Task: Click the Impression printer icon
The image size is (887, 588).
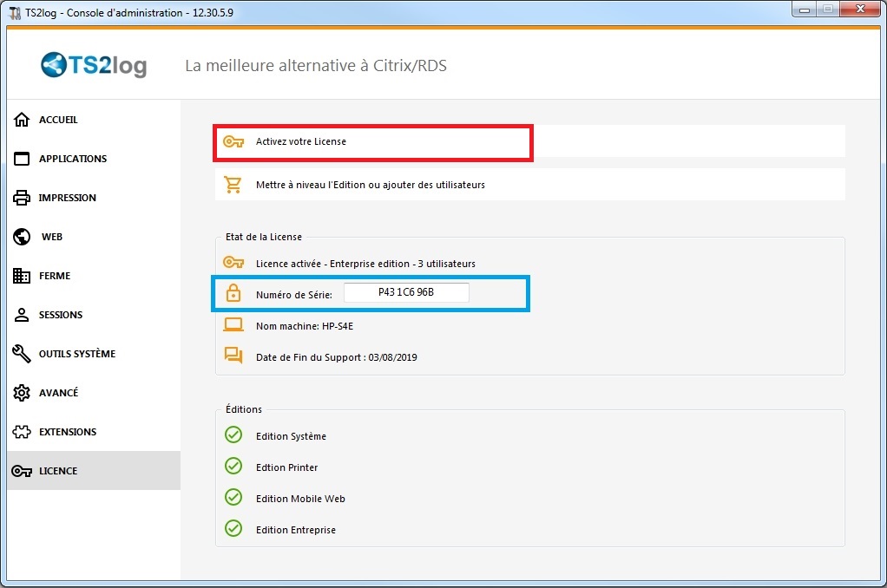Action: (22, 198)
